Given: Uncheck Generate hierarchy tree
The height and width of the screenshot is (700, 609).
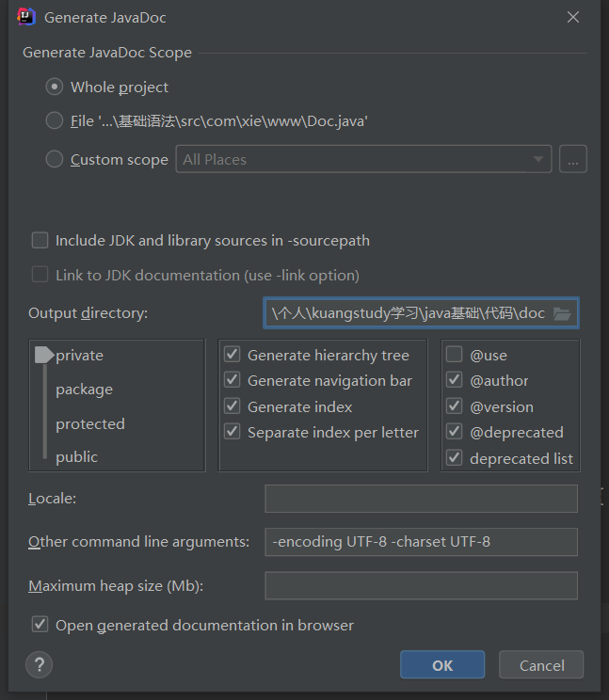Looking at the screenshot, I should pyautogui.click(x=232, y=355).
